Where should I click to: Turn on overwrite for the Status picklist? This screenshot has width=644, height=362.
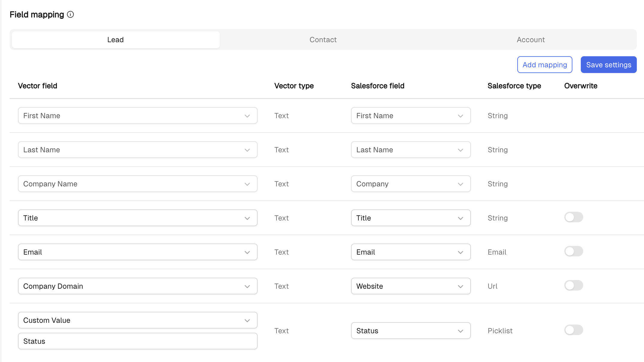point(573,330)
